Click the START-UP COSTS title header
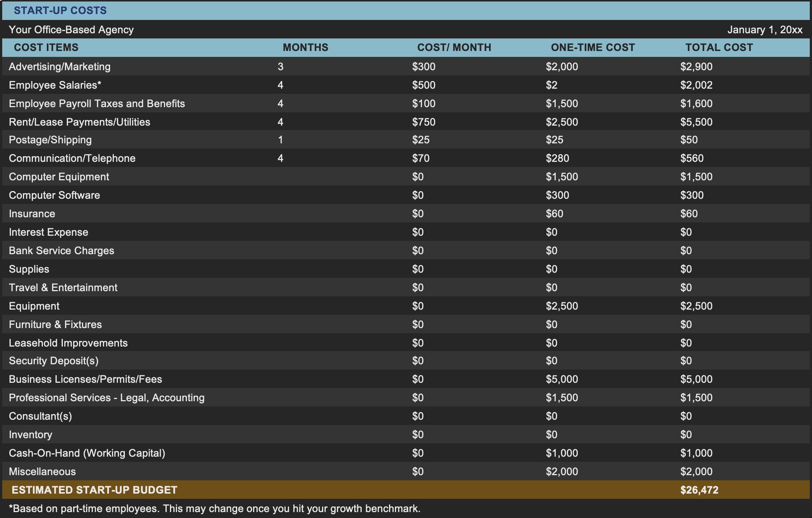The image size is (812, 518). (x=60, y=10)
